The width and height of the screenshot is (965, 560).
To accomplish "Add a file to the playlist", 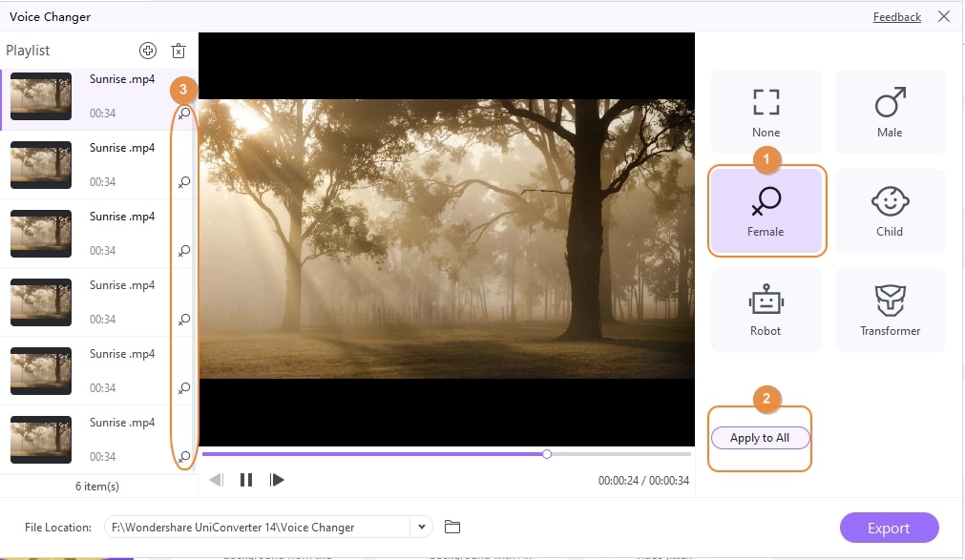I will click(148, 51).
